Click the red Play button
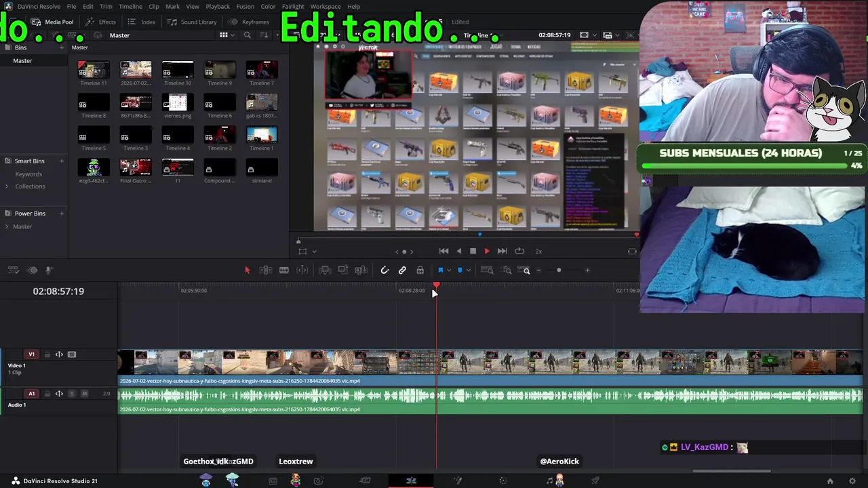Image resolution: width=868 pixels, height=488 pixels. (487, 251)
